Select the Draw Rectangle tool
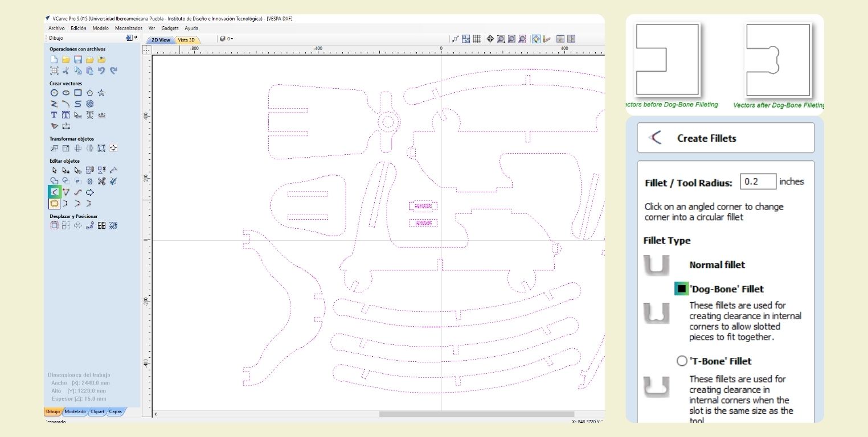Viewport: 868px width, 437px height. tap(78, 93)
